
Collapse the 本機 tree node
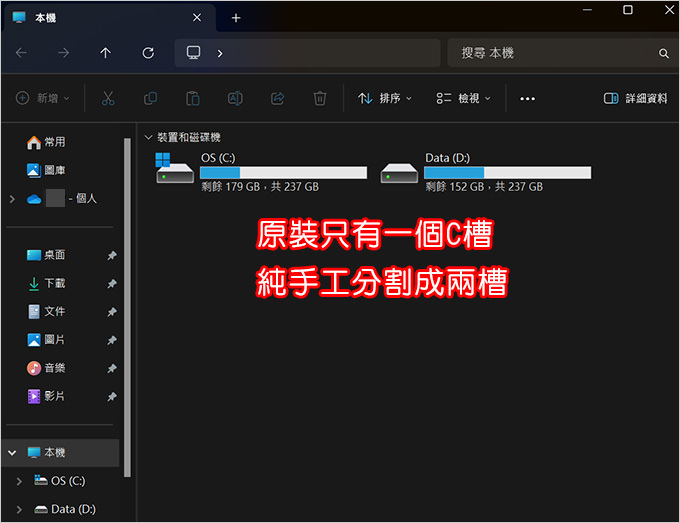[12, 453]
